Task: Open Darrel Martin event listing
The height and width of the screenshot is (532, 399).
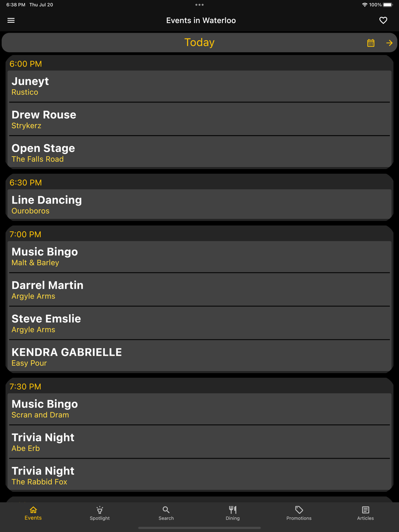Action: 199,290
